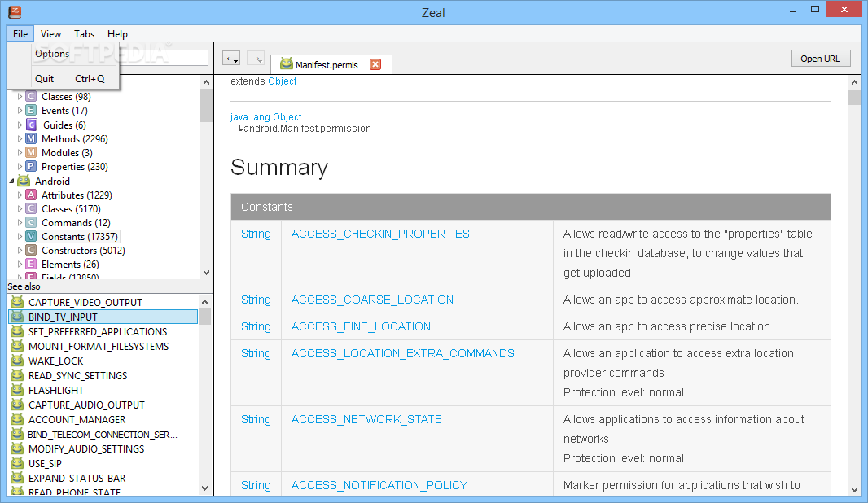Click the Android icon beside USE_SIP
Screen dimensions: 868x503
coord(18,463)
